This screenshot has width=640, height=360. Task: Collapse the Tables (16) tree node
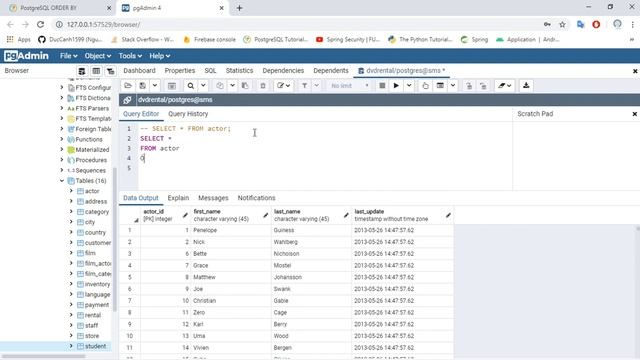(x=62, y=181)
